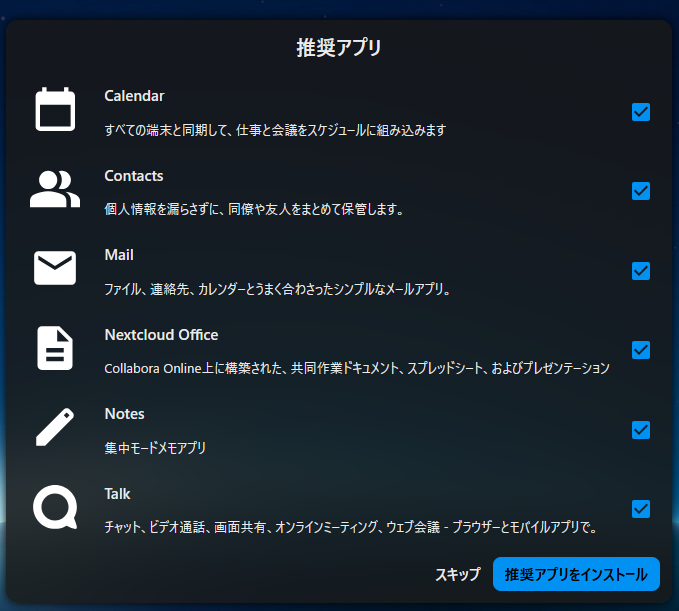Click the Contacts description 個人情報を漏らさずに
Viewport: 679px width, 611px height.
coord(254,210)
